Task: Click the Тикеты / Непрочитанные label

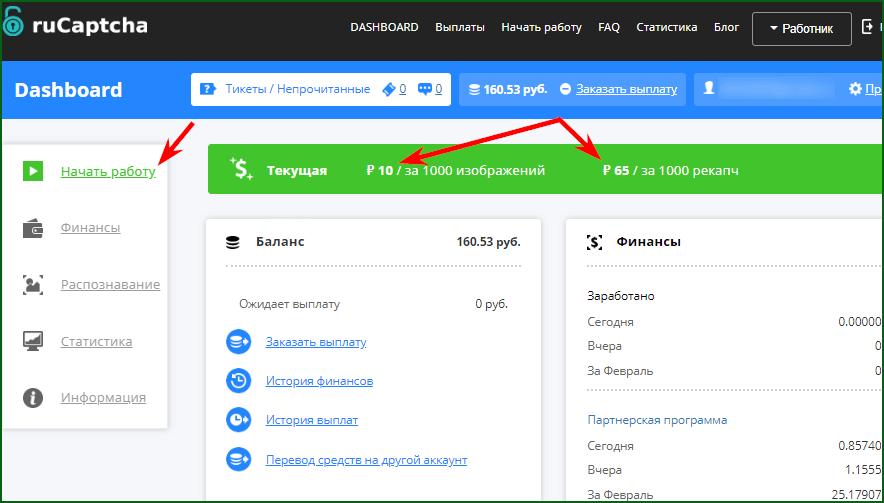Action: click(298, 89)
